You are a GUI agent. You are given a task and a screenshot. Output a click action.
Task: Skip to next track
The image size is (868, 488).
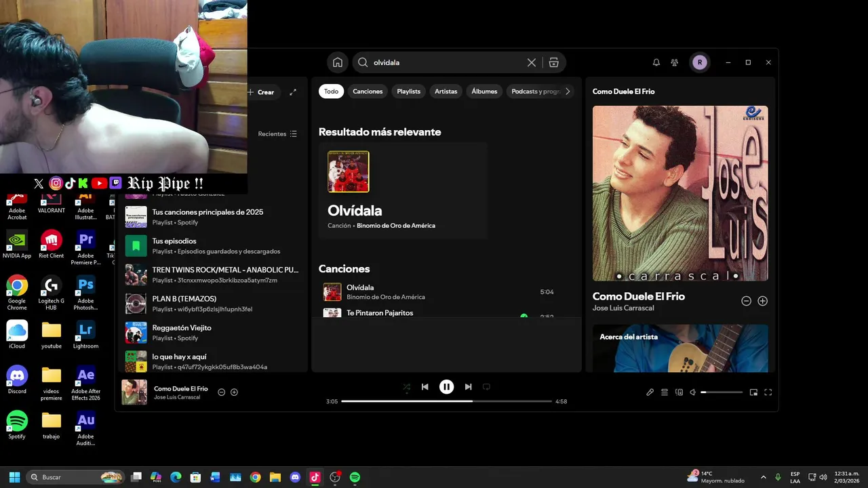pyautogui.click(x=468, y=387)
